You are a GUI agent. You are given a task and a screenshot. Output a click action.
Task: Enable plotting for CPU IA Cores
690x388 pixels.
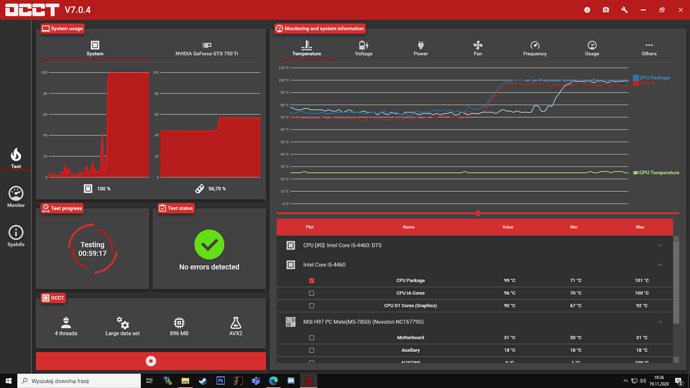click(x=312, y=293)
